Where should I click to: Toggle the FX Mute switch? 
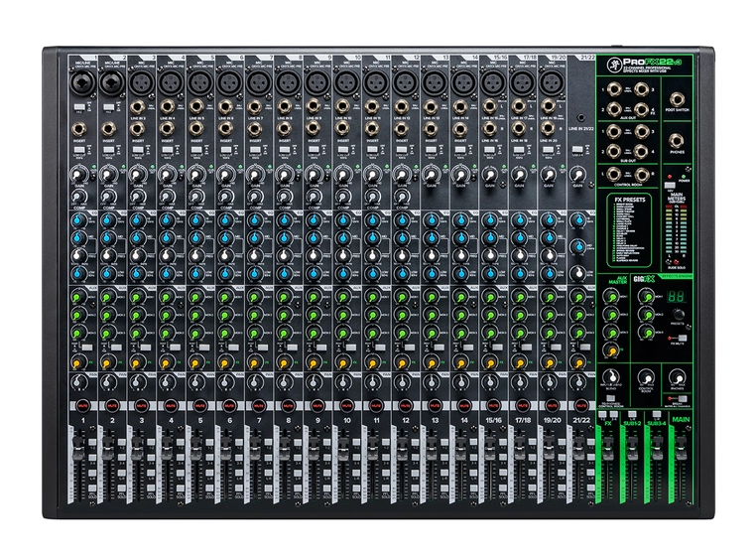tap(682, 339)
